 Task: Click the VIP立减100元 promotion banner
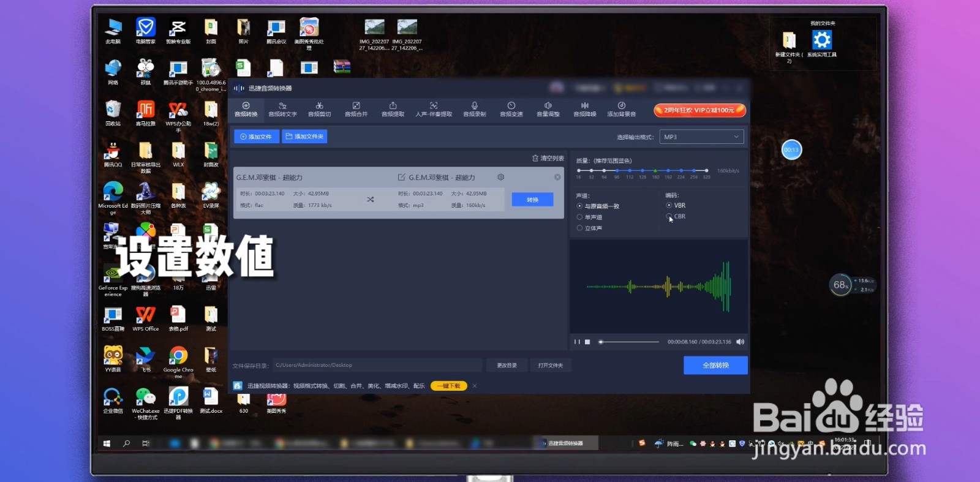pos(699,110)
